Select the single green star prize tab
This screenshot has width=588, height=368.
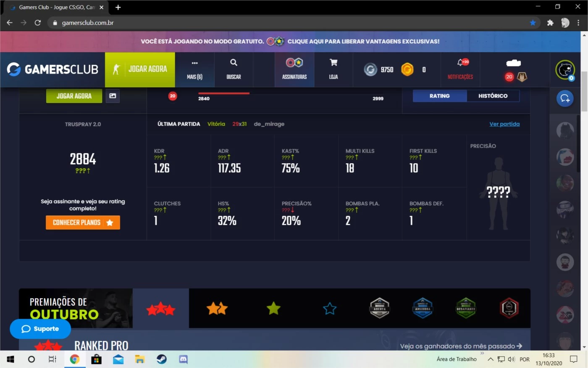pos(273,309)
